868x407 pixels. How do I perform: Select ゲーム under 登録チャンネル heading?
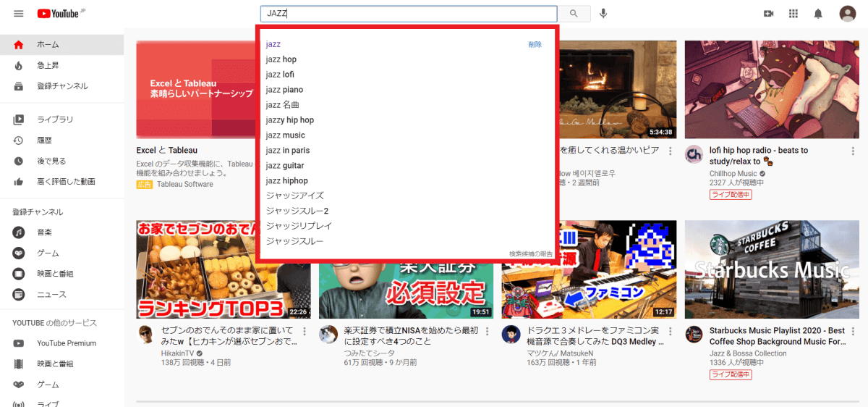click(x=62, y=253)
